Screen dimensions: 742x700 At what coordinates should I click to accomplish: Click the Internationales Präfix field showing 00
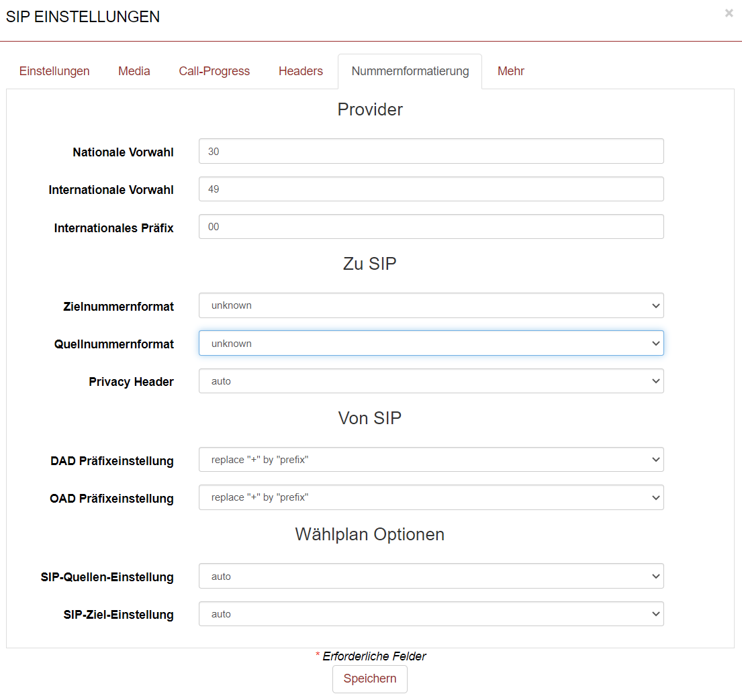click(x=431, y=226)
